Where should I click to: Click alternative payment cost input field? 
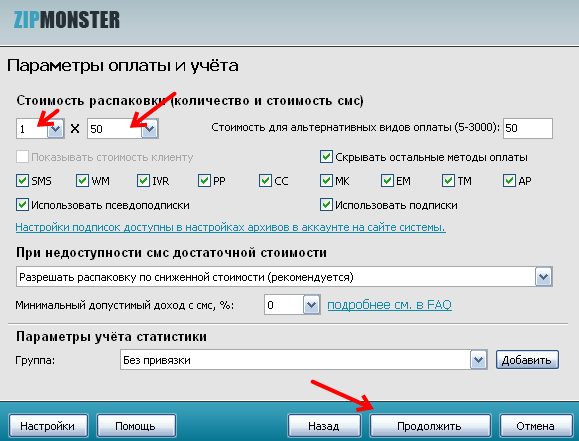[528, 129]
